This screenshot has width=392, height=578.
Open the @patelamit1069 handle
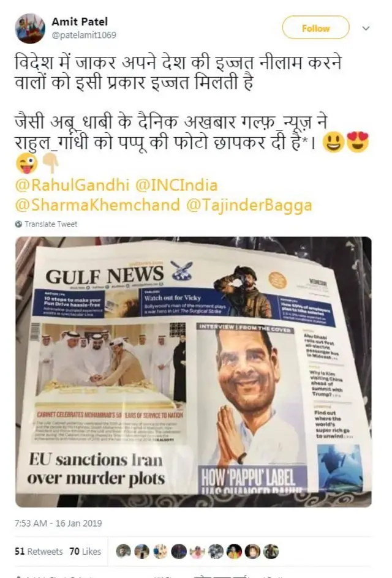coord(84,35)
